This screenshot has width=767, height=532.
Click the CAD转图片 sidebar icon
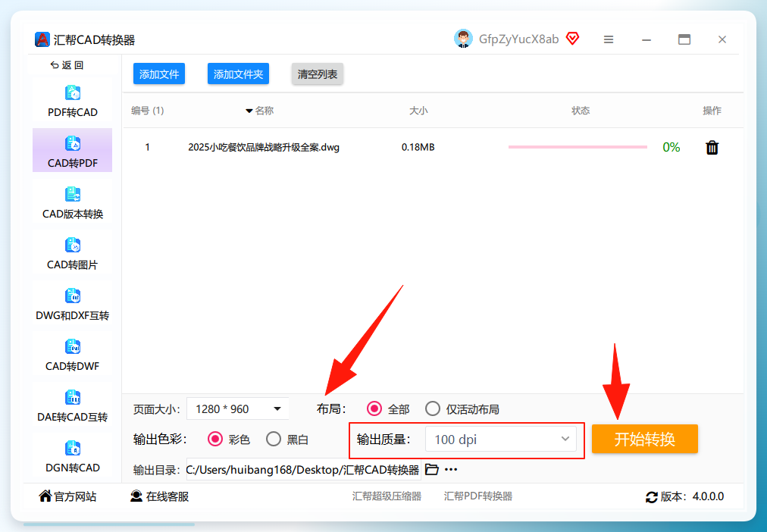73,245
